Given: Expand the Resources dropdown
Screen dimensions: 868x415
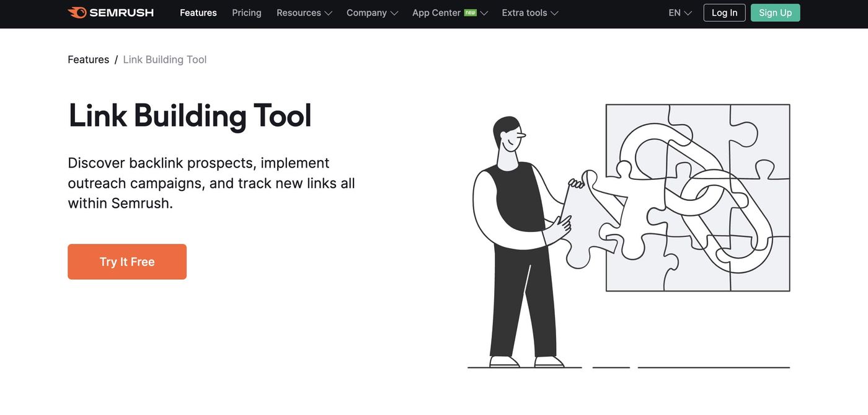Looking at the screenshot, I should tap(304, 12).
